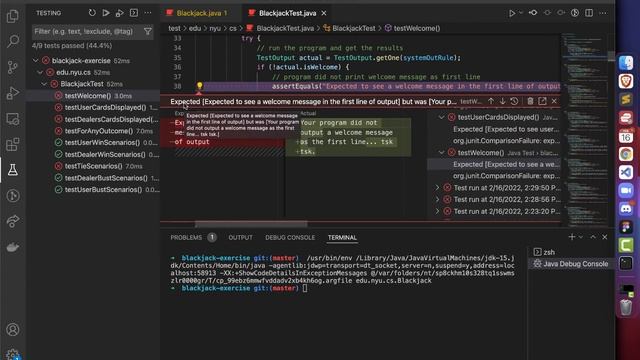Open editor title more actions menu
Viewport: 640px width, 360px height.
click(x=602, y=13)
